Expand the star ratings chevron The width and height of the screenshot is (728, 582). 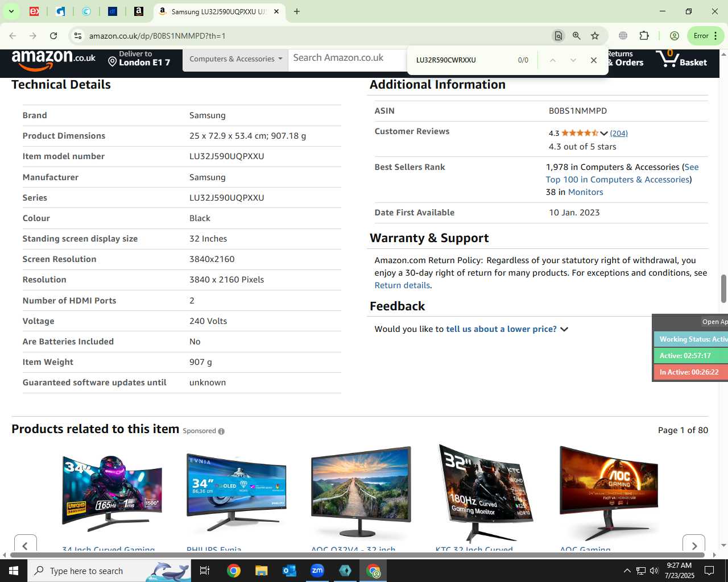[x=604, y=134]
